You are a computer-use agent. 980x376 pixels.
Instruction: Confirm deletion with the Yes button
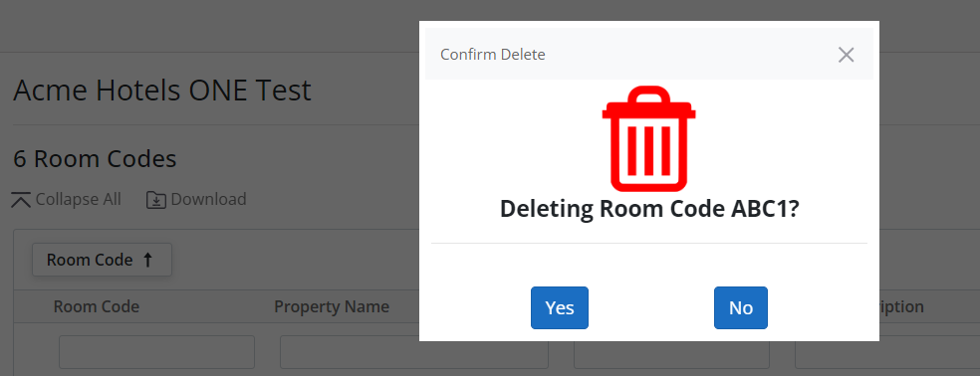[x=560, y=308]
